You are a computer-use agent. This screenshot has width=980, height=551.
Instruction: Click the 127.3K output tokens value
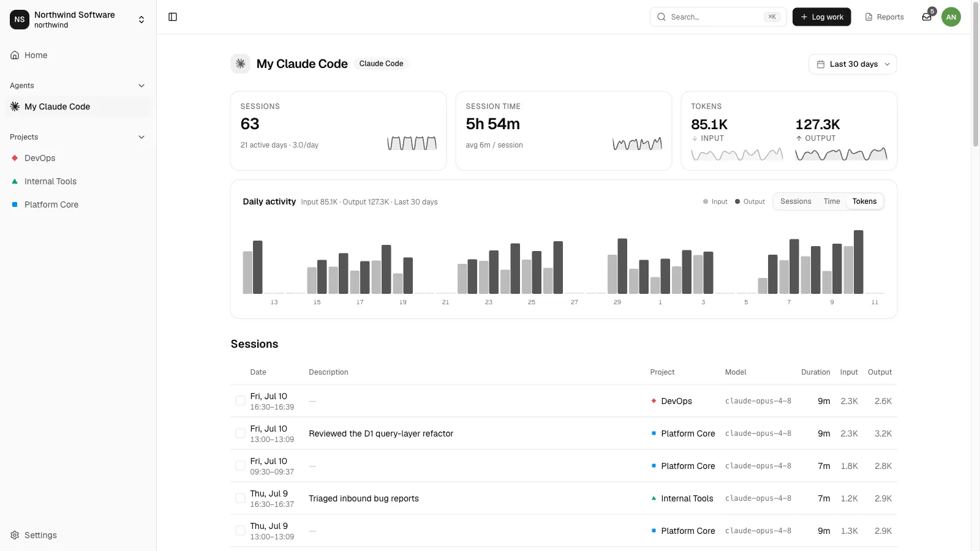tap(818, 124)
